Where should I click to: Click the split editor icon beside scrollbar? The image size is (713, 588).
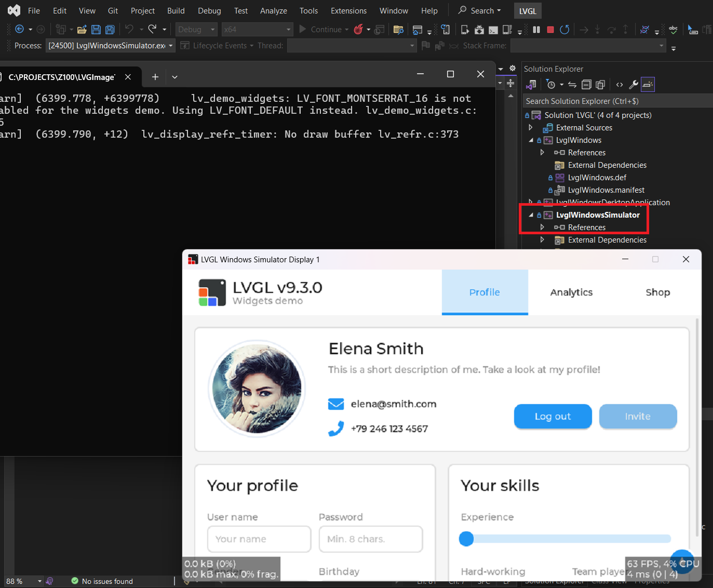pos(511,83)
